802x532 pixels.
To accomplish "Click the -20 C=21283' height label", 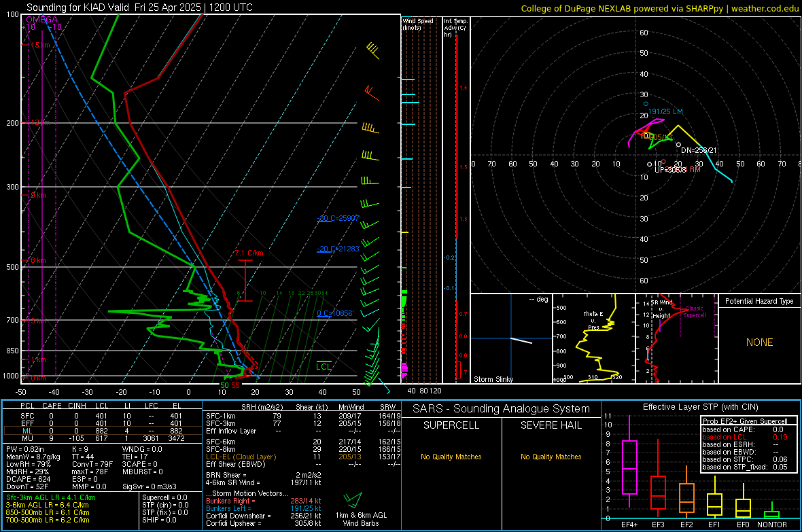I will [338, 249].
